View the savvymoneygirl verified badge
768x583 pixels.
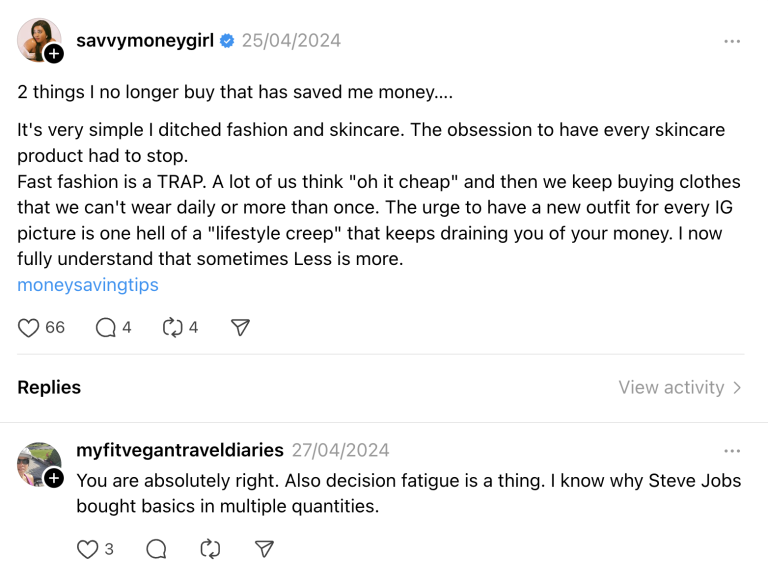[227, 41]
